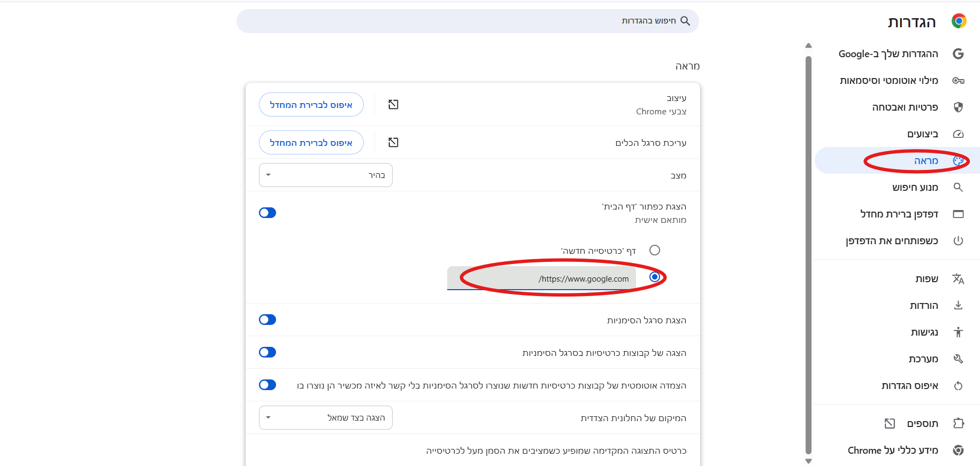Click איפוס לברירת המחדל button for toolbar customization
The image size is (980, 466).
[x=311, y=143]
